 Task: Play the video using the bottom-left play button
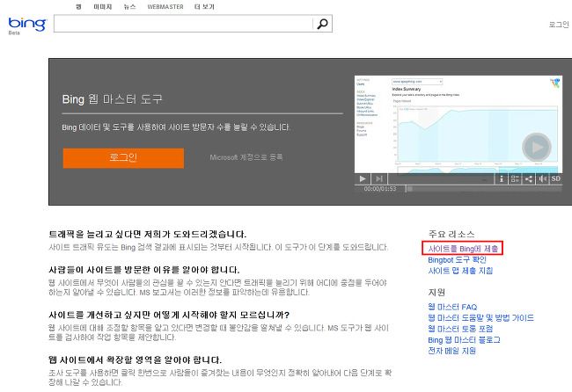(363, 179)
